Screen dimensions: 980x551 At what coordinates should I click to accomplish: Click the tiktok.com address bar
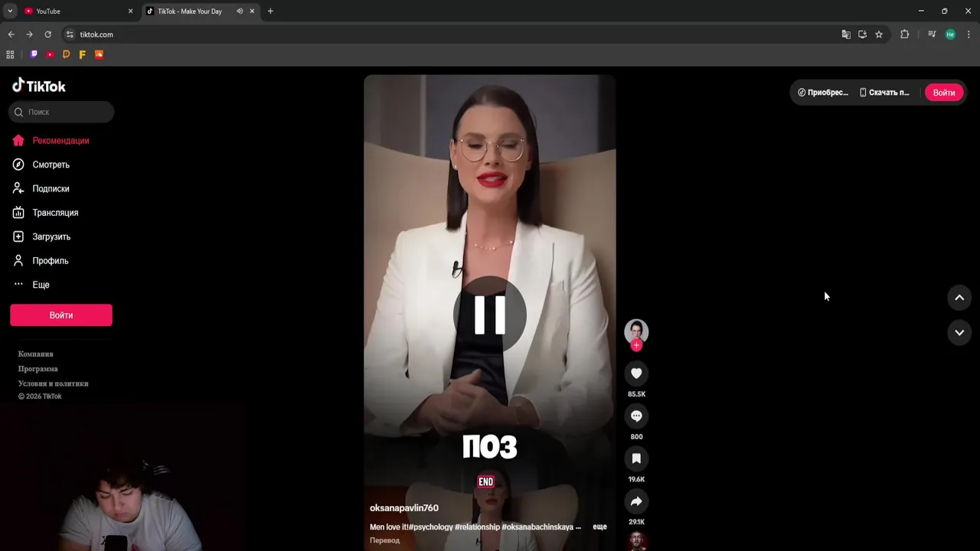tap(452, 34)
